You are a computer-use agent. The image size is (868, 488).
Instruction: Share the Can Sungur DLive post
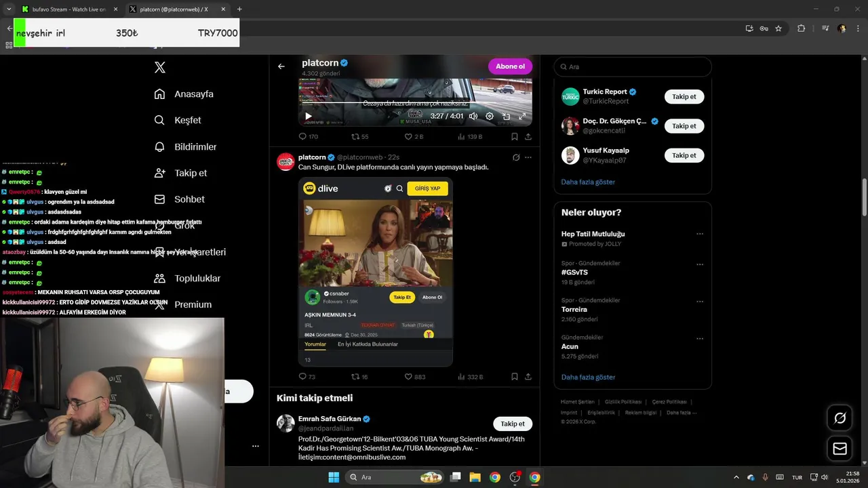(528, 377)
